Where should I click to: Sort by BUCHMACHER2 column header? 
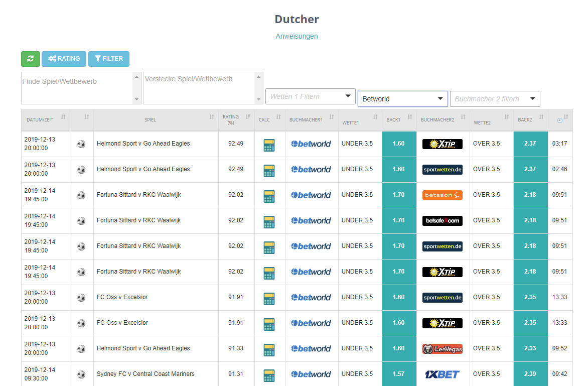tap(443, 119)
